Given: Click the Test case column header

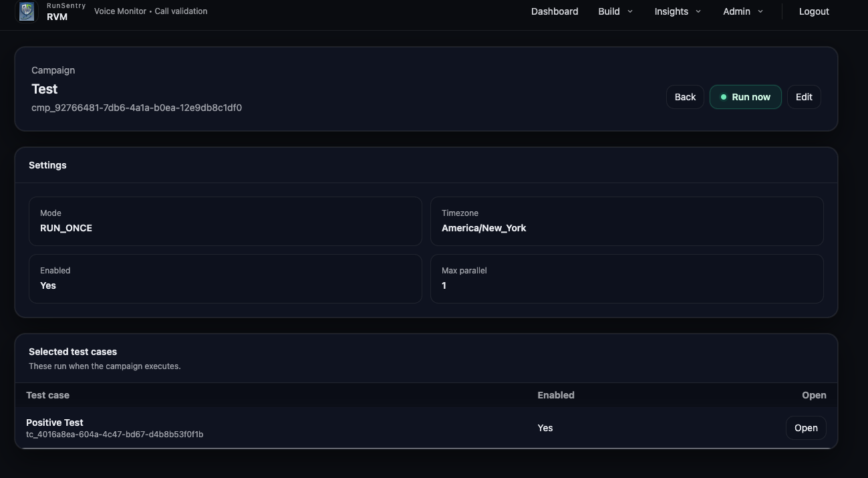Looking at the screenshot, I should (x=47, y=395).
